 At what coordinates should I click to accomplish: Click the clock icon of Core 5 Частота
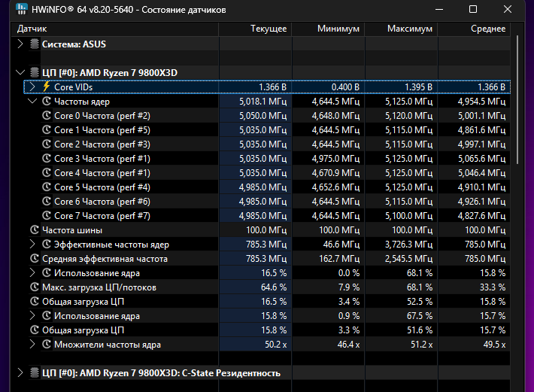[47, 187]
